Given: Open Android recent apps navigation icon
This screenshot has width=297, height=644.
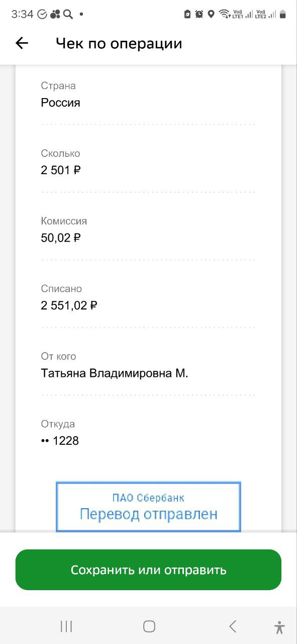Looking at the screenshot, I should 66,626.
